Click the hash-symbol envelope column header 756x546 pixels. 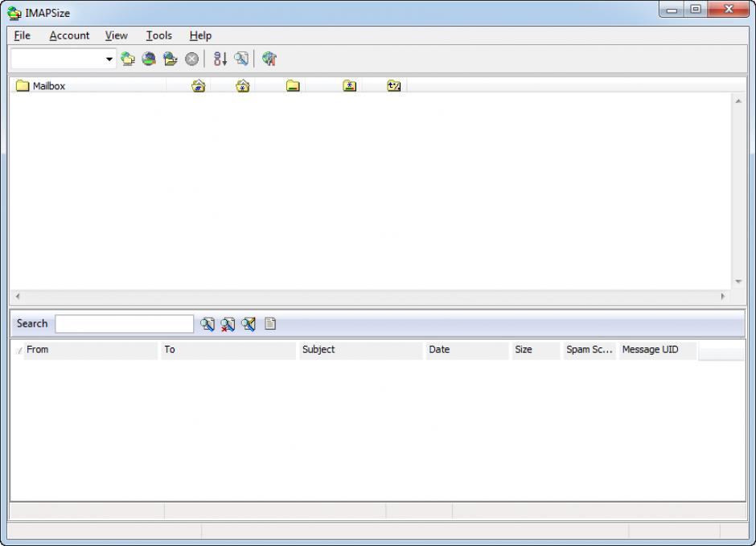pyautogui.click(x=198, y=86)
